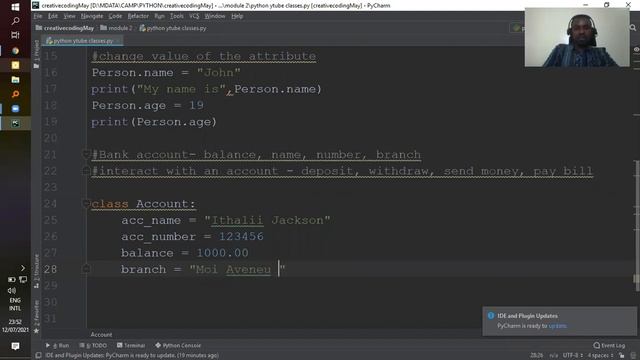
Task: Open the View menu
Action: [x=69, y=16]
